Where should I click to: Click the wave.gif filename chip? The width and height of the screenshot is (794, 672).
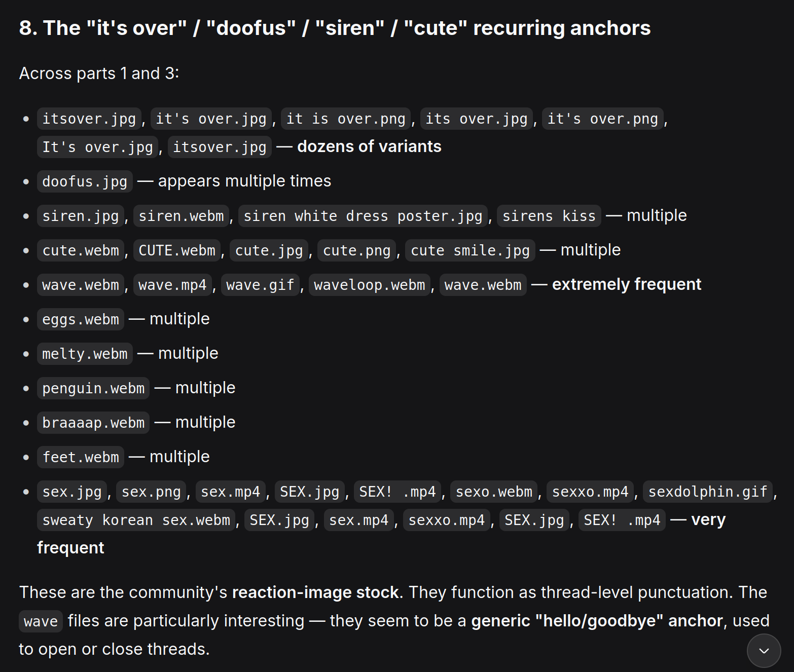click(260, 285)
